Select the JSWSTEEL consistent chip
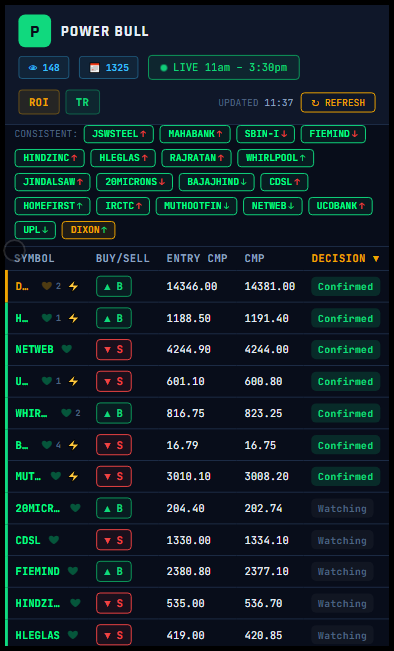Screen dimensions: 394x651 click(119, 134)
